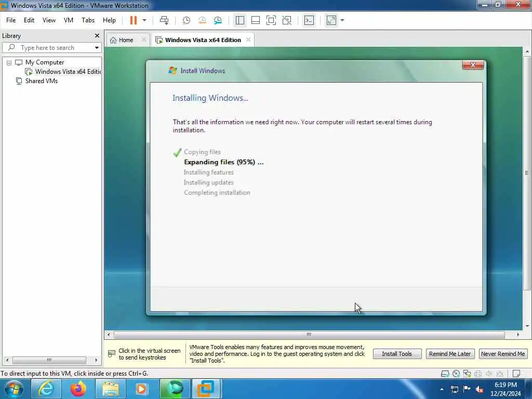Open Windows Media Player from taskbar

(x=141, y=389)
